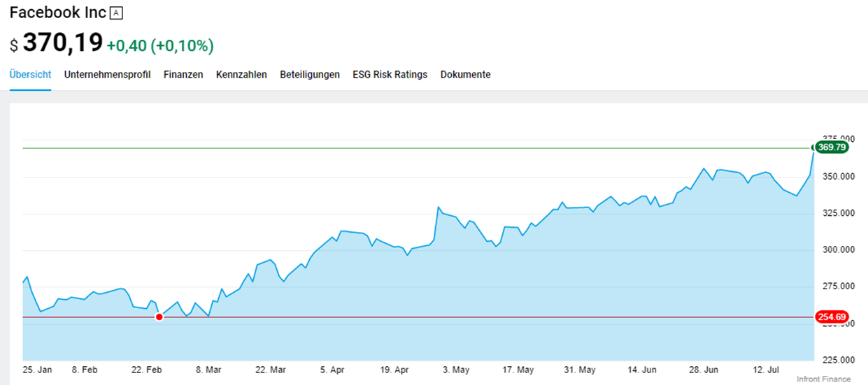Click the green +0,40 (+0,10%) change
The image size is (868, 385).
[x=160, y=46]
